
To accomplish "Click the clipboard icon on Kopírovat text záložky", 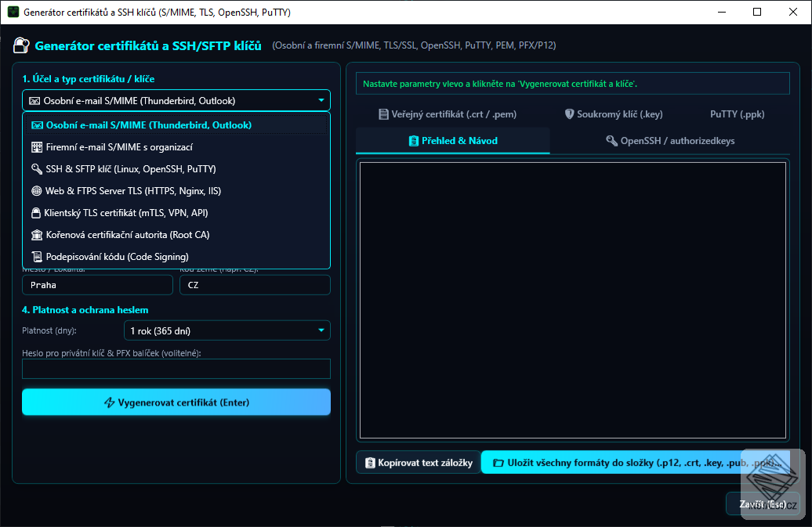I will click(x=370, y=463).
